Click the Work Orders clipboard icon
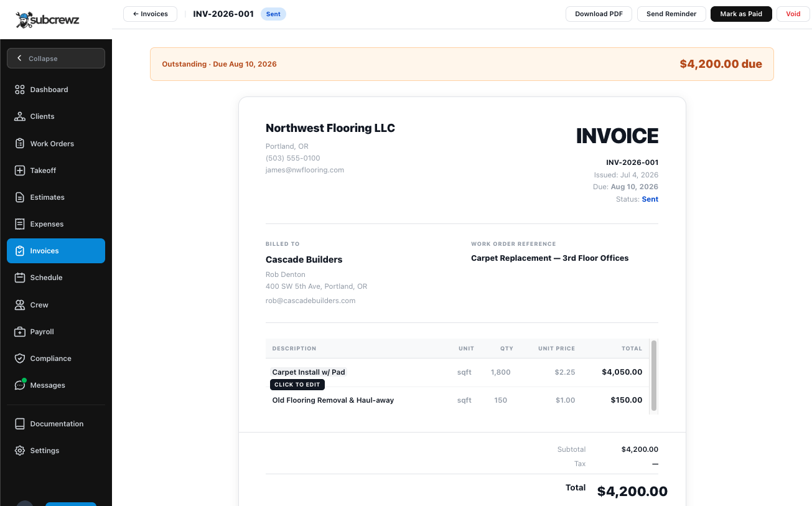Image resolution: width=812 pixels, height=506 pixels. coord(20,144)
